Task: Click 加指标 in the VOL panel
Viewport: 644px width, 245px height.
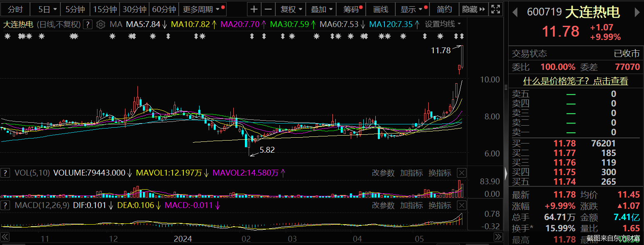Action: (x=412, y=173)
